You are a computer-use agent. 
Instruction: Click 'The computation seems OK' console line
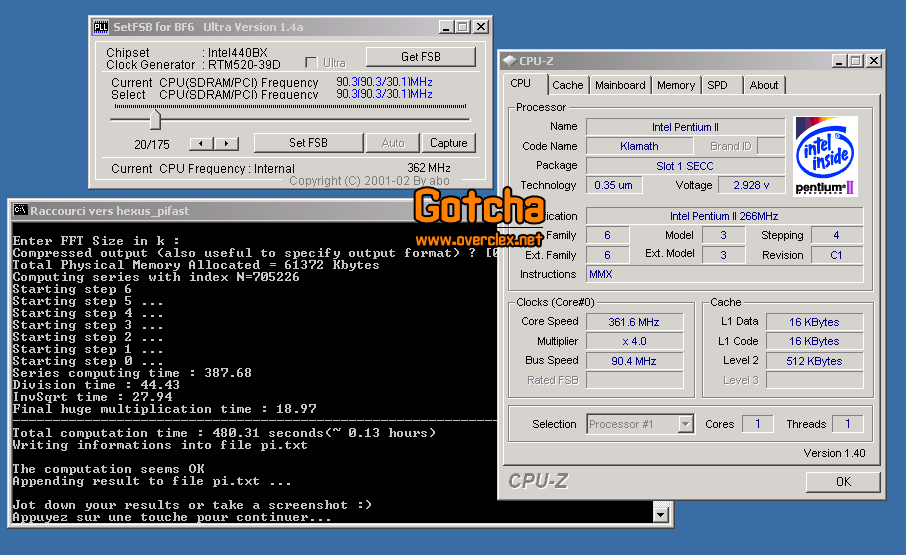tap(109, 469)
